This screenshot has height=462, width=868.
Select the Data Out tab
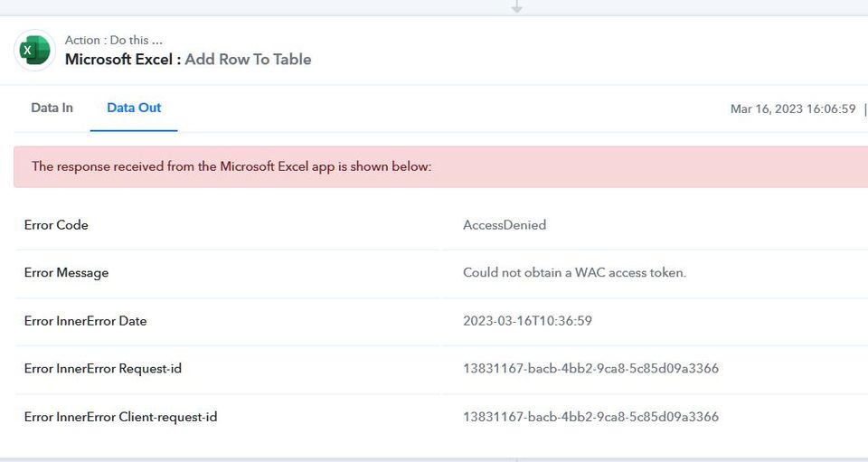point(134,108)
